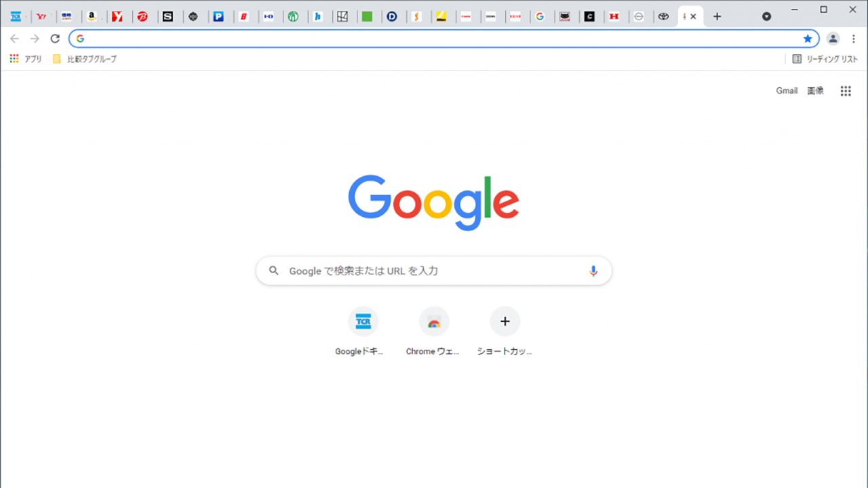This screenshot has width=868, height=488.
Task: Open the Chrome three-dot menu
Action: [853, 39]
